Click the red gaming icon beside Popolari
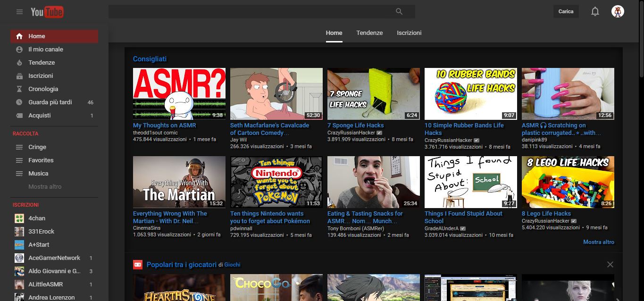Image resolution: width=644 pixels, height=301 pixels. (x=138, y=265)
